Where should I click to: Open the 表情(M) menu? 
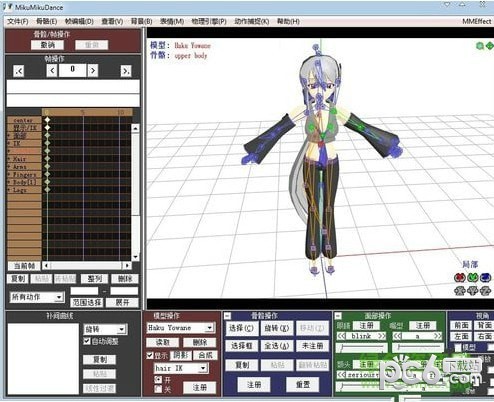pos(172,21)
